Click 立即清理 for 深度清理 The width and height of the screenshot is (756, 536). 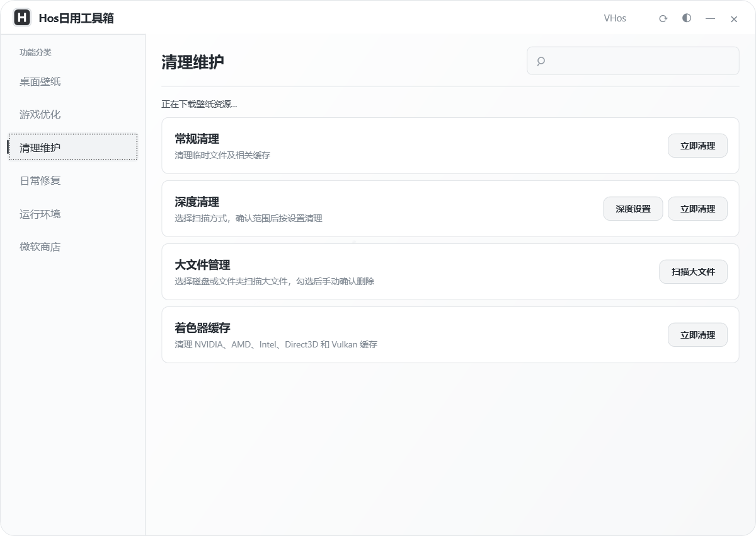[x=697, y=209]
